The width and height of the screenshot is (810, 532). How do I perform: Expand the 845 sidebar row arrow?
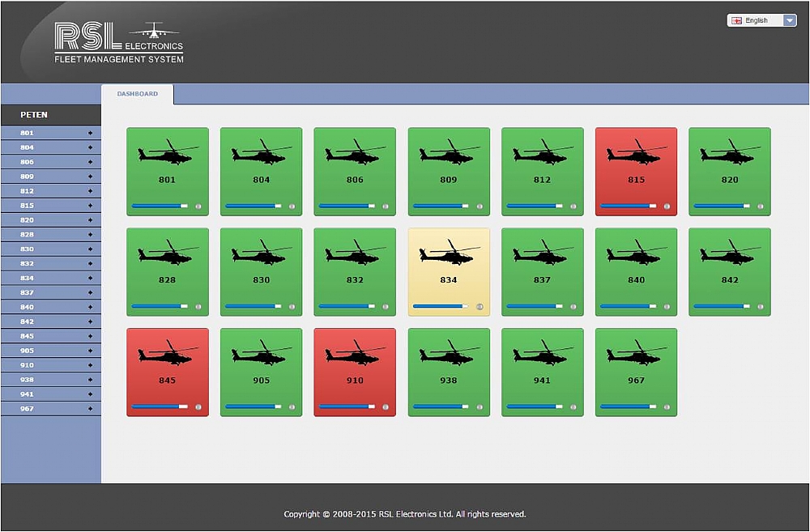(91, 336)
